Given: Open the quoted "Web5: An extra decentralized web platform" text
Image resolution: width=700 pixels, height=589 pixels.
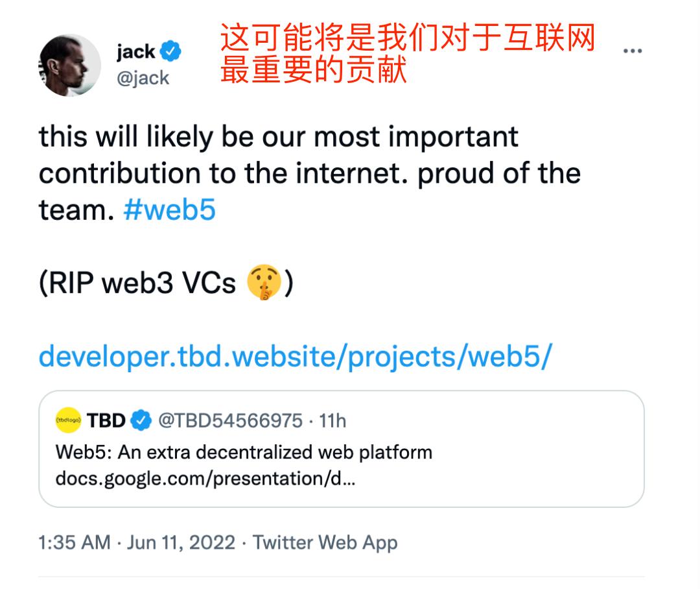Looking at the screenshot, I should [244, 451].
